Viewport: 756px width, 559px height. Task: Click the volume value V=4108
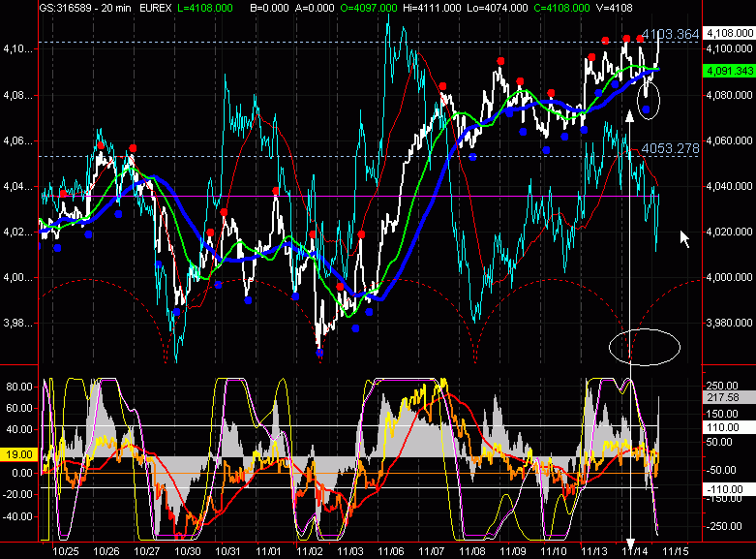point(614,8)
